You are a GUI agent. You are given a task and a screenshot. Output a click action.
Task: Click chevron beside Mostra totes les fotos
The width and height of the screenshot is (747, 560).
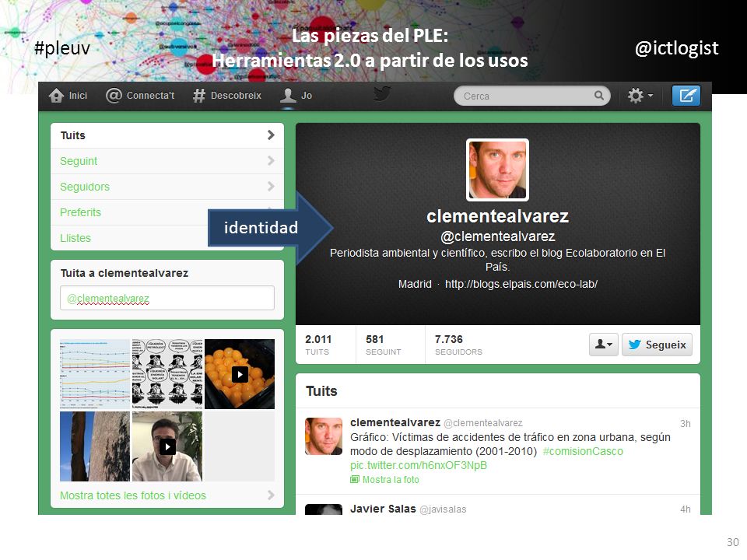click(271, 495)
